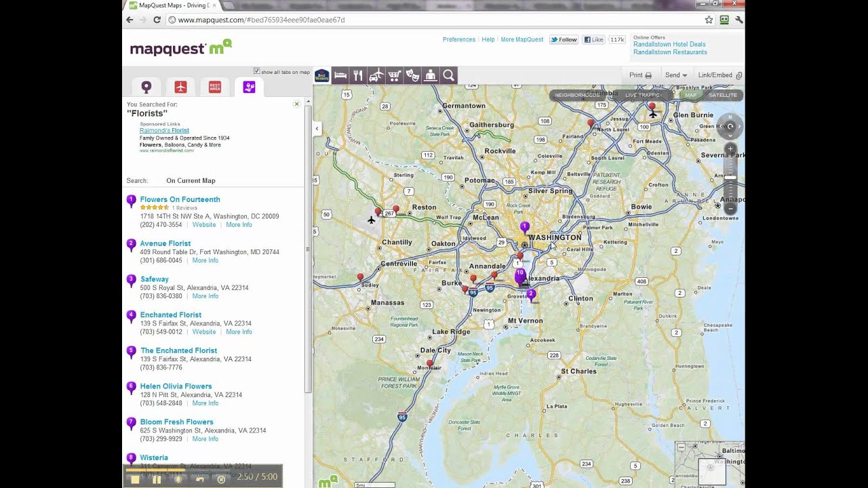The height and width of the screenshot is (488, 868).
Task: Click the red pin near Sudley
Action: click(360, 278)
